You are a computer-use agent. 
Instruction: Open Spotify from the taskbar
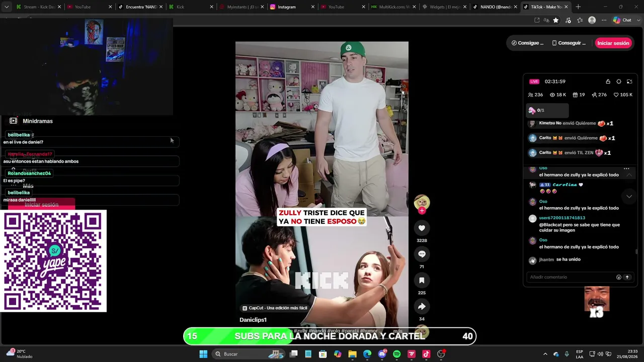(396, 354)
